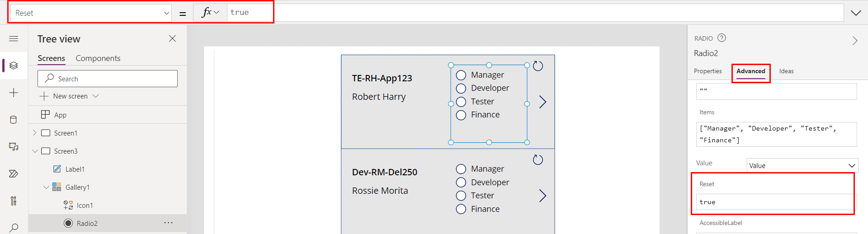Click the empty string property field

776,91
